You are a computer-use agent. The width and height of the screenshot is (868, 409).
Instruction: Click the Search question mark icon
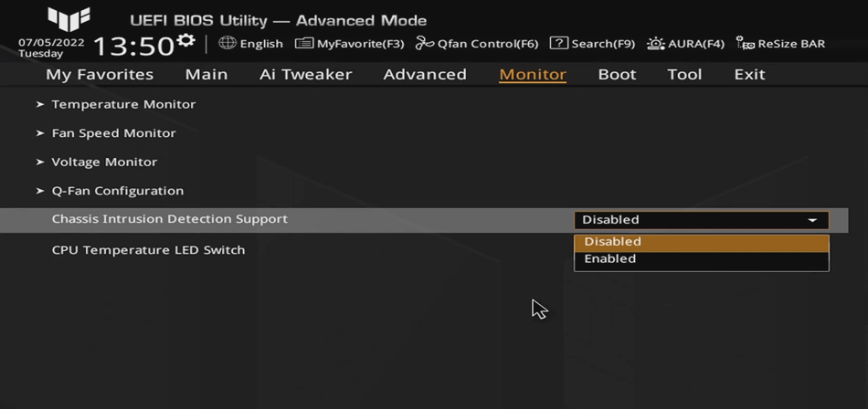[x=558, y=43]
